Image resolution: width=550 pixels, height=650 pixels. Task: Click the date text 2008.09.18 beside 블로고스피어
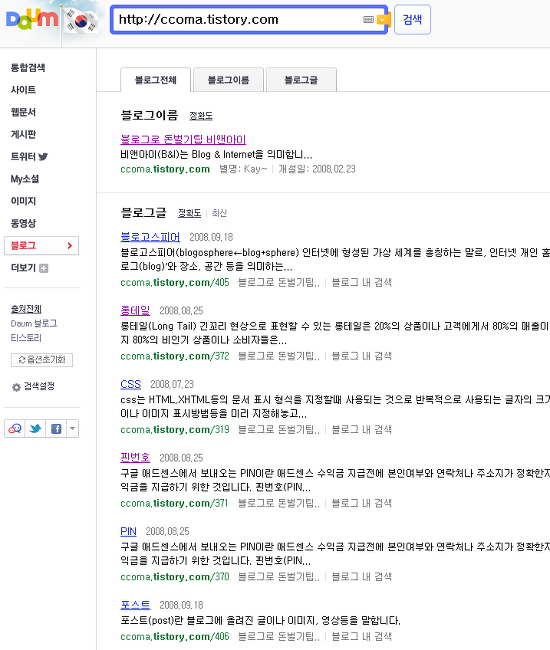point(211,237)
